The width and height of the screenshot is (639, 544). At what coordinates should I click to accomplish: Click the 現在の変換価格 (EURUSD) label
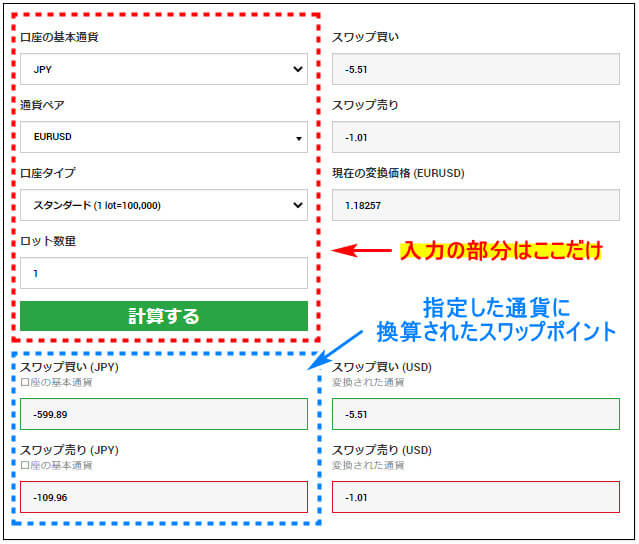398,173
